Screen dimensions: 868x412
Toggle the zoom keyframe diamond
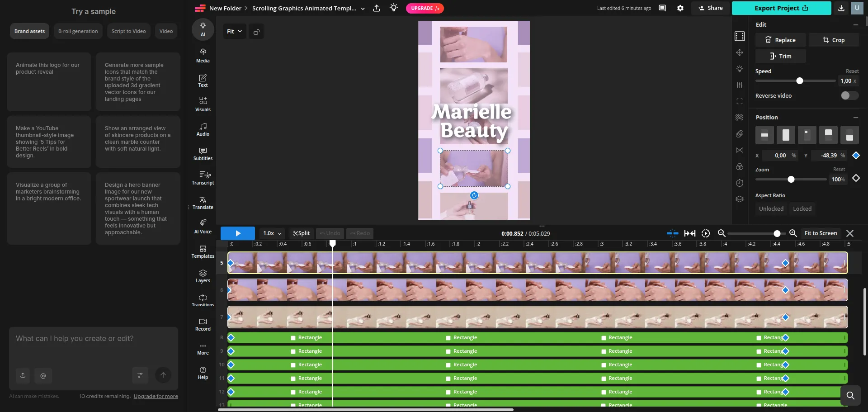click(856, 178)
